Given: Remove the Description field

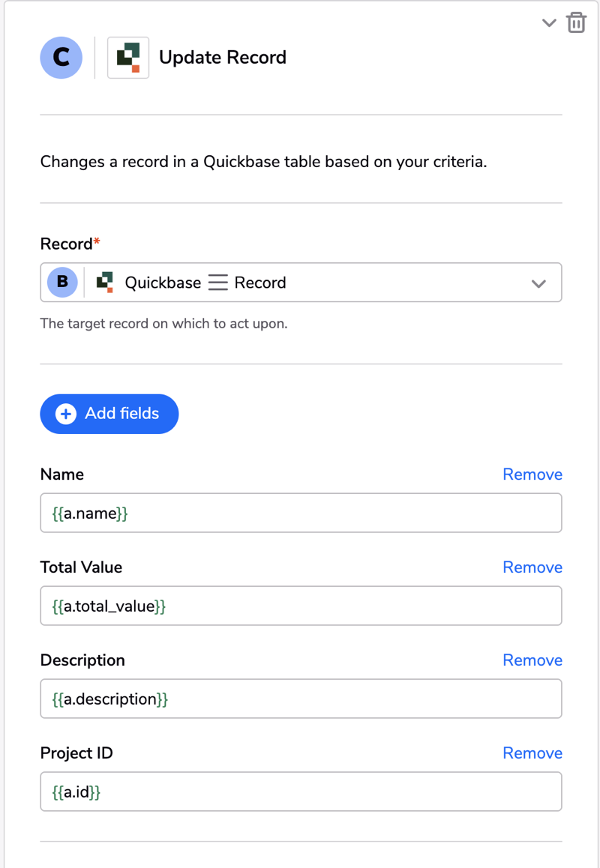Looking at the screenshot, I should tap(532, 660).
